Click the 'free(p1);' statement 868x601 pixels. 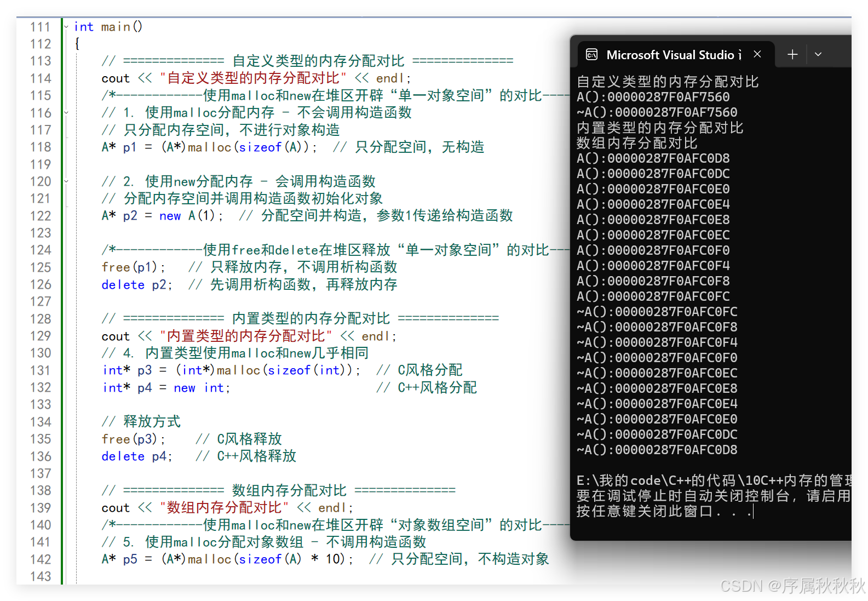133,267
